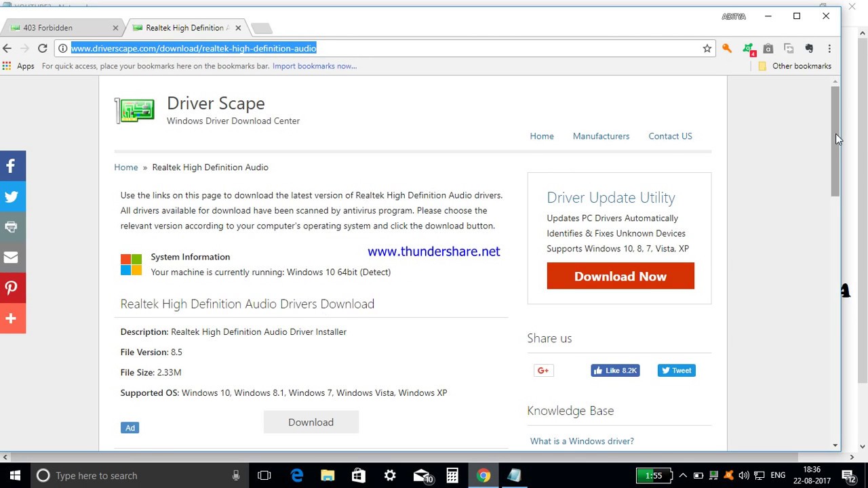This screenshot has height=488, width=868.
Task: Reload the current page
Action: coord(42,48)
